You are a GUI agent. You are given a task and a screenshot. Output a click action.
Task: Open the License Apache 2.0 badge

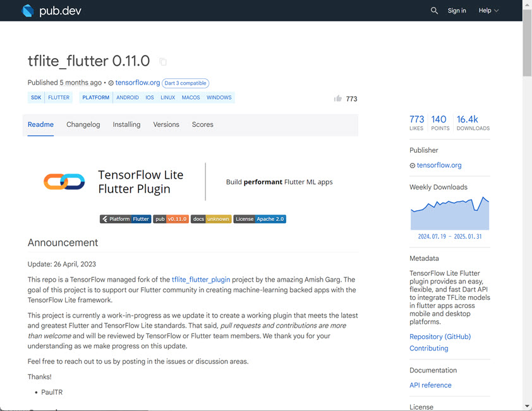click(259, 219)
